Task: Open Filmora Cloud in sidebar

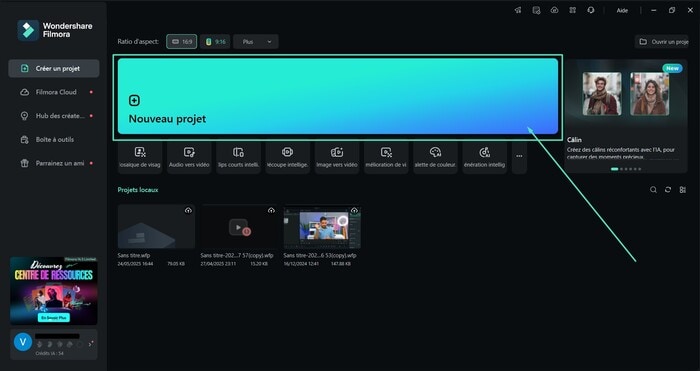Action: pyautogui.click(x=54, y=92)
